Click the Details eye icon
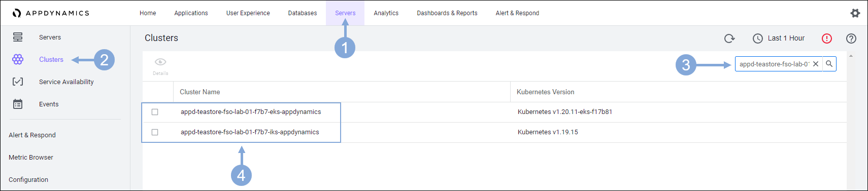The image size is (868, 191). coord(160,62)
